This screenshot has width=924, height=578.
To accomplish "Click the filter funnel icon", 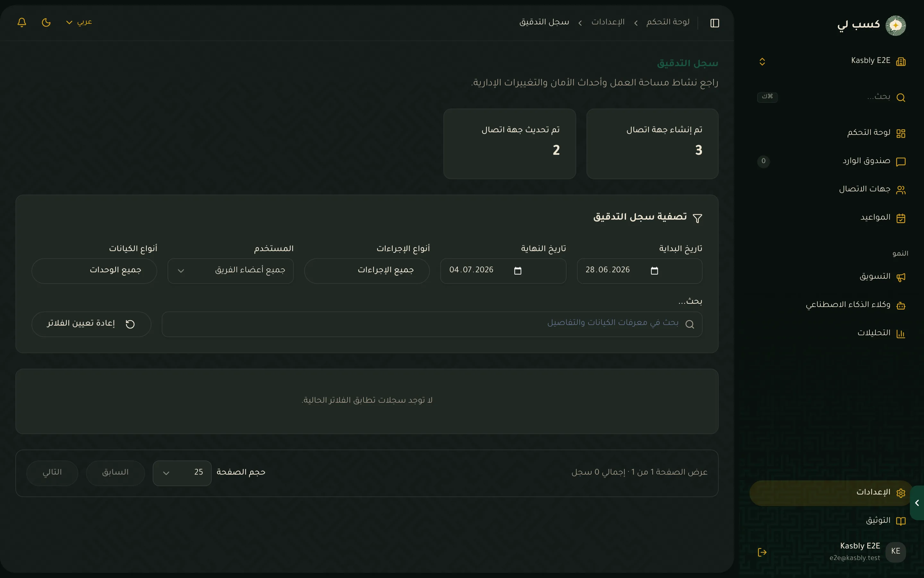I will (697, 218).
